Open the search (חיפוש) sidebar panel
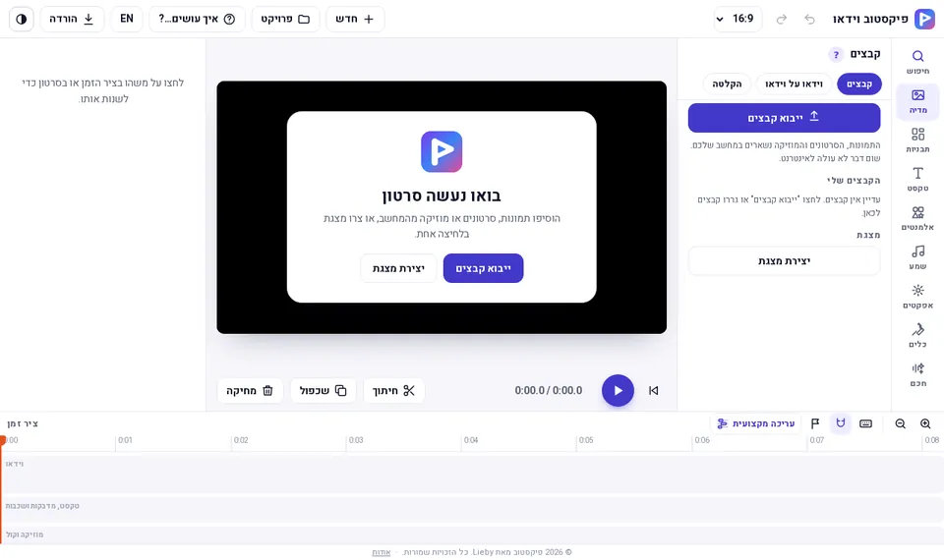 917,62
